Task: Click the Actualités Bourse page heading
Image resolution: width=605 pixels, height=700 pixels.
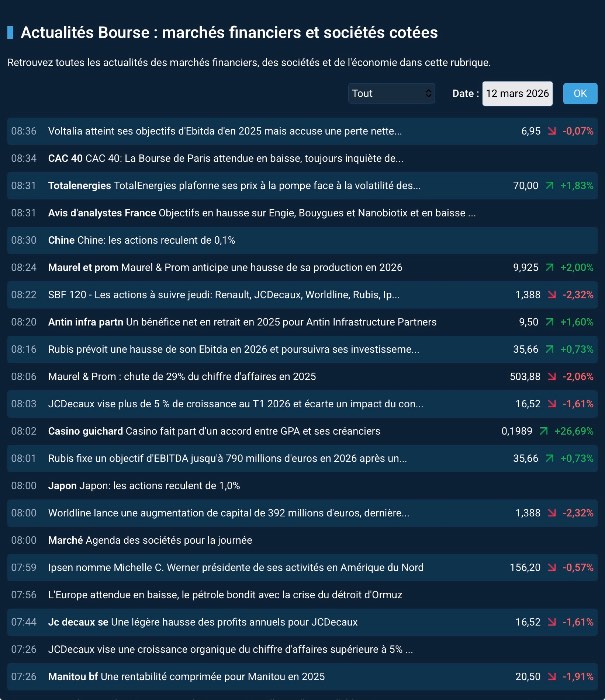Action: tap(229, 33)
